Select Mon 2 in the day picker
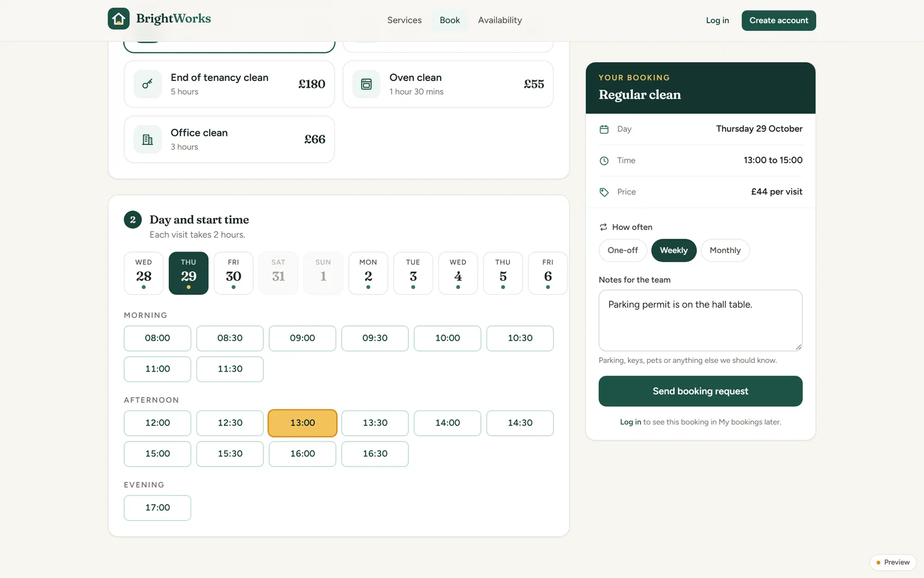This screenshot has width=924, height=578. (368, 273)
